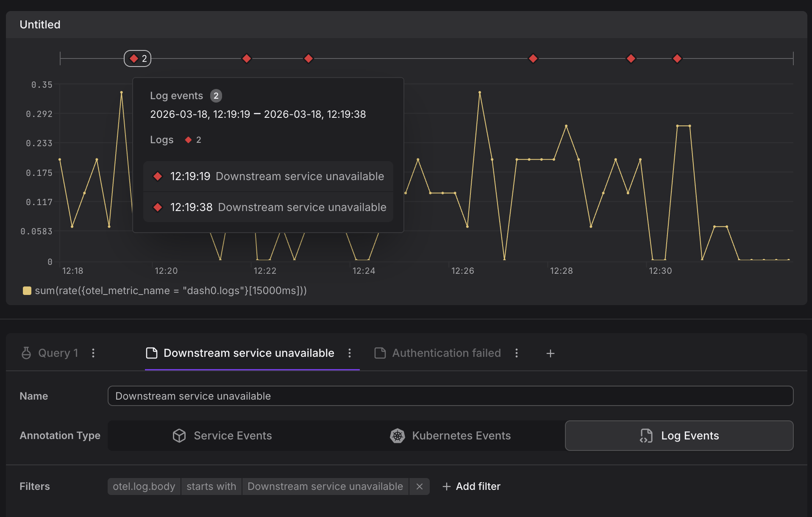812x517 pixels.
Task: Click the red diamond marker near 12:22
Action: coord(246,58)
